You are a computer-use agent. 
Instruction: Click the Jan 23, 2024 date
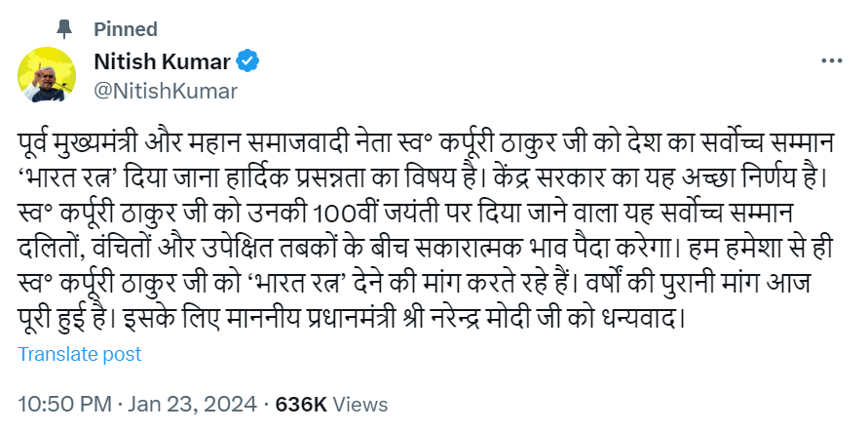click(190, 403)
